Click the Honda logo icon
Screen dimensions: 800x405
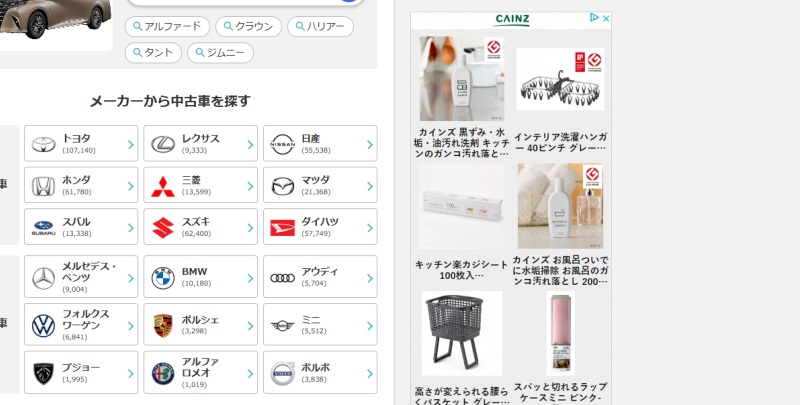(x=43, y=186)
